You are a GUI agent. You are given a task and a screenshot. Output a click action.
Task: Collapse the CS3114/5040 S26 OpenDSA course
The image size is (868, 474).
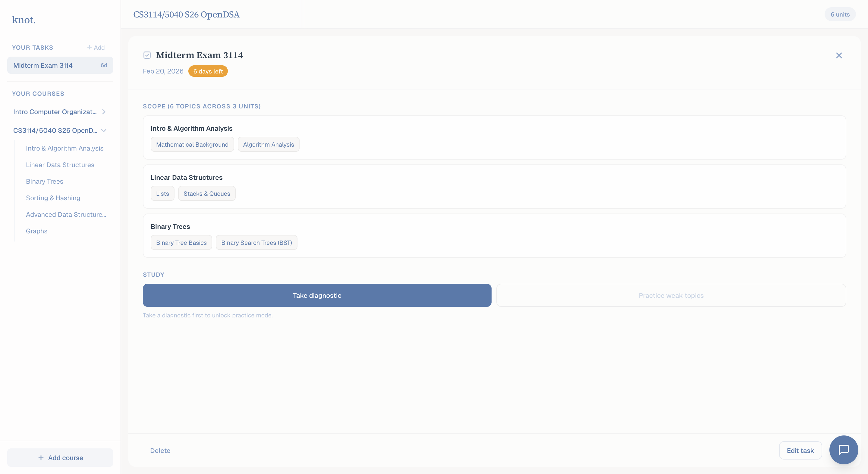(104, 131)
